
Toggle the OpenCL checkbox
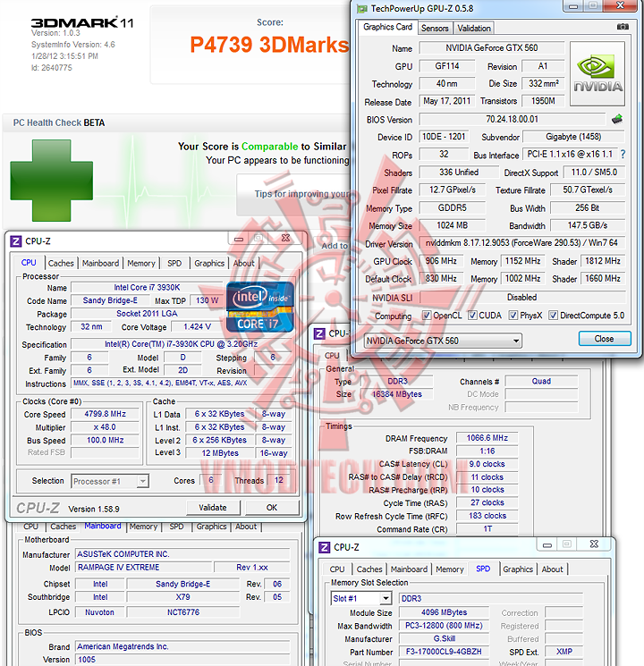pos(426,316)
